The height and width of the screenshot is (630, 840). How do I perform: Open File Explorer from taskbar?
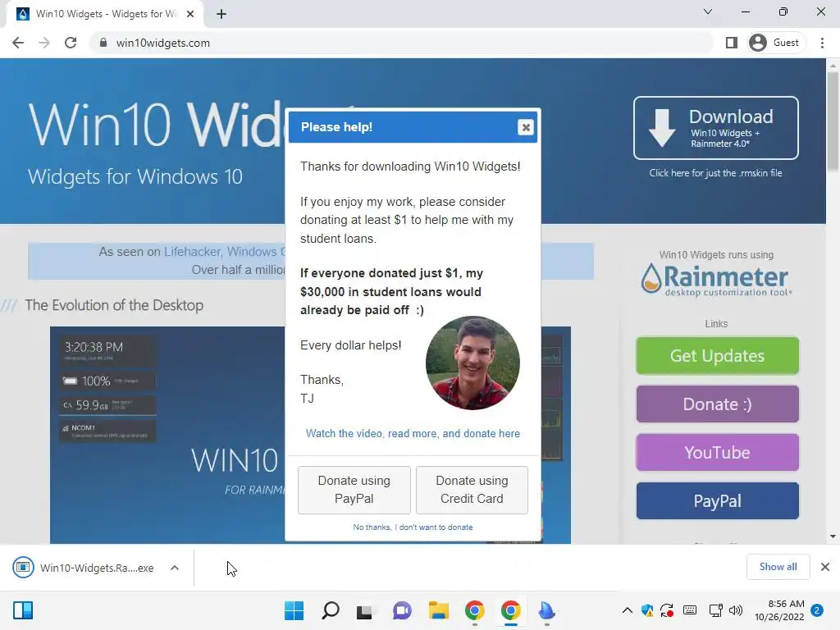(x=438, y=610)
